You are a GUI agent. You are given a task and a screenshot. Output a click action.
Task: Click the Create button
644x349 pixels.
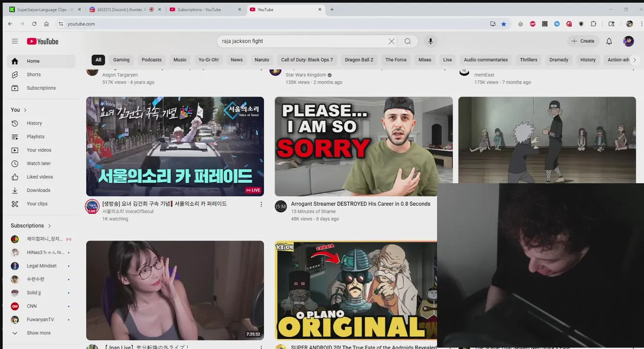coord(583,41)
